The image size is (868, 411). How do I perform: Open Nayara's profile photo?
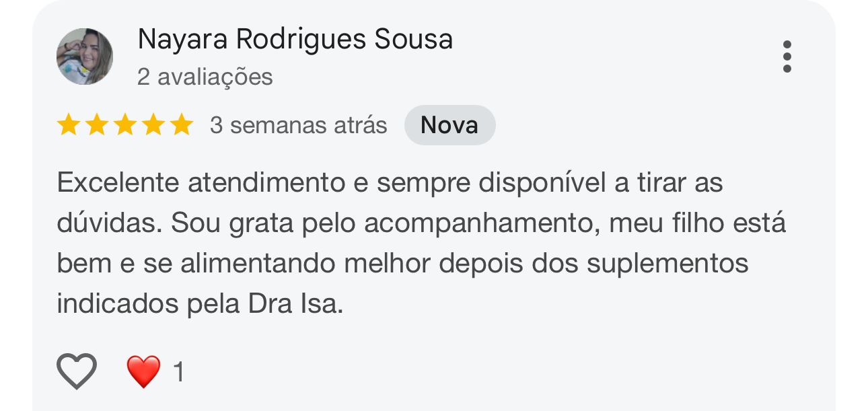[x=85, y=57]
